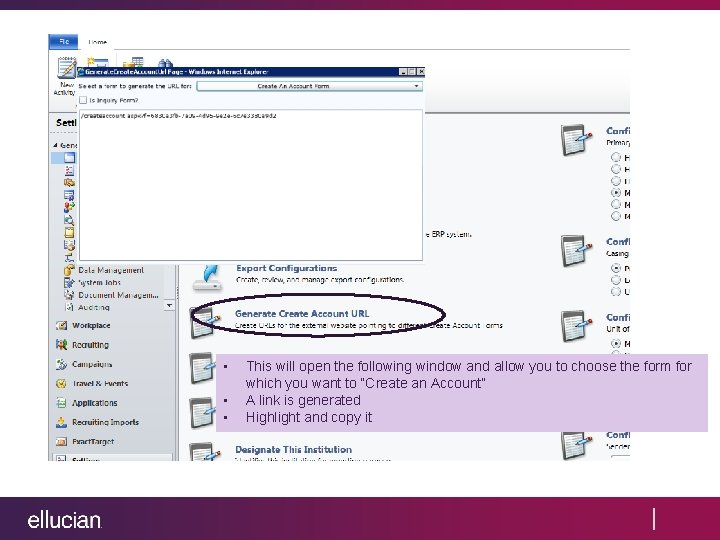Click the sidebar scroll down arrow beside Auditing
Viewport: 720px width, 540px height.
point(169,305)
